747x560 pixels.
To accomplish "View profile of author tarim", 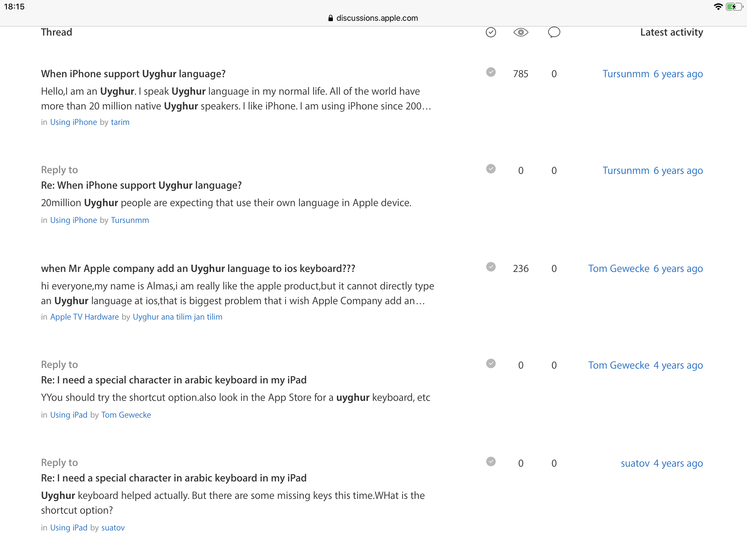I will [x=120, y=122].
